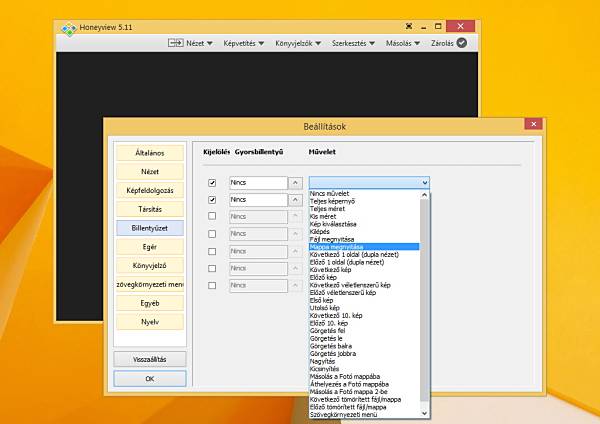Open the Képvetítés dropdown menu

point(244,43)
